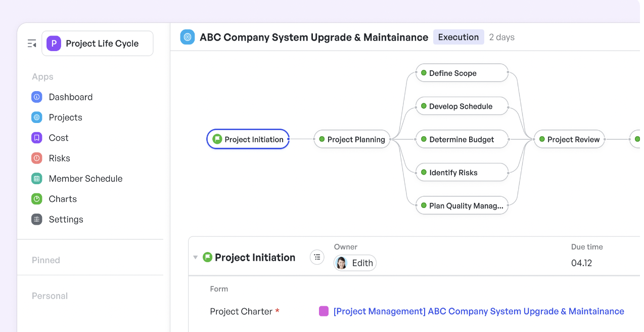This screenshot has width=644, height=332.
Task: Click the Form label
Action: point(219,289)
